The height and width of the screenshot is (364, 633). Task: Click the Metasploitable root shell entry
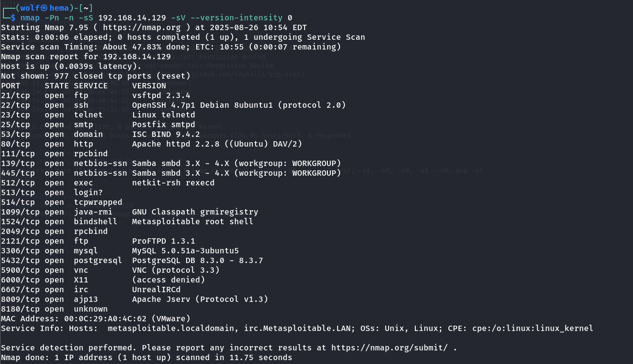tap(192, 222)
